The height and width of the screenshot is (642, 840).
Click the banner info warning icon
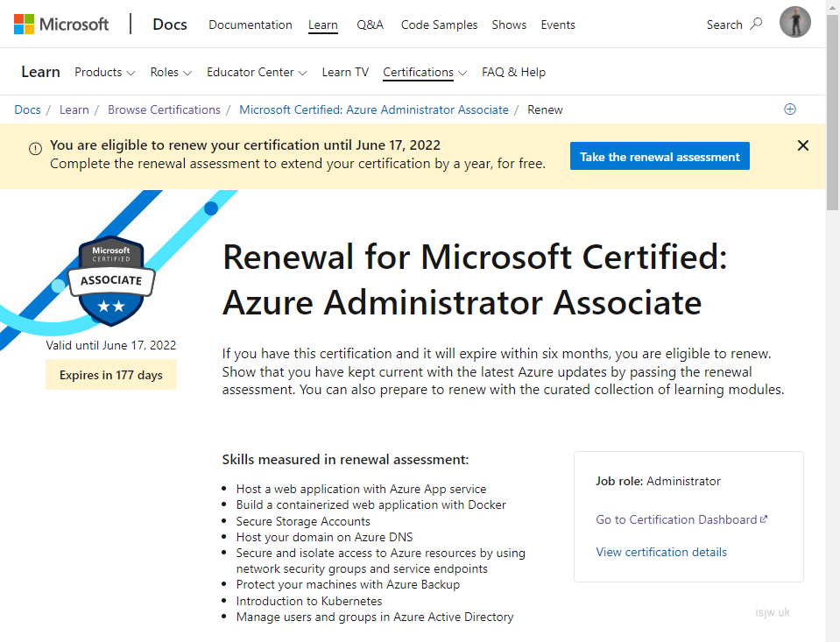(35, 148)
